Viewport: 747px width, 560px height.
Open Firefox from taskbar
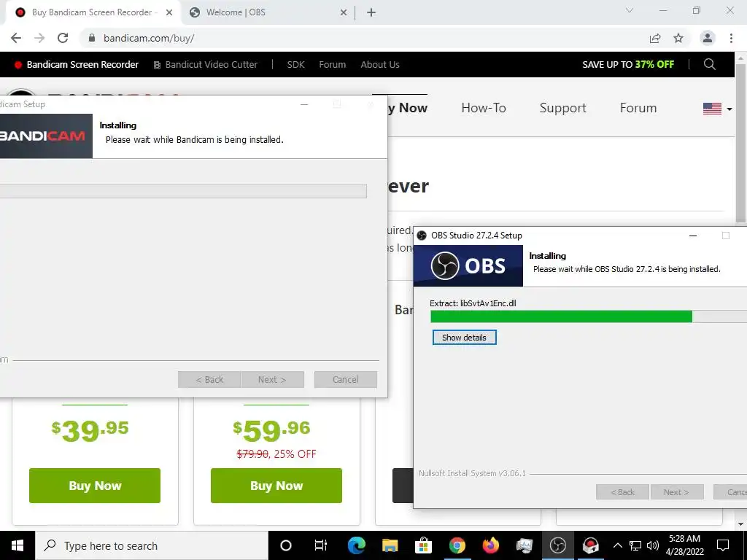pyautogui.click(x=490, y=545)
